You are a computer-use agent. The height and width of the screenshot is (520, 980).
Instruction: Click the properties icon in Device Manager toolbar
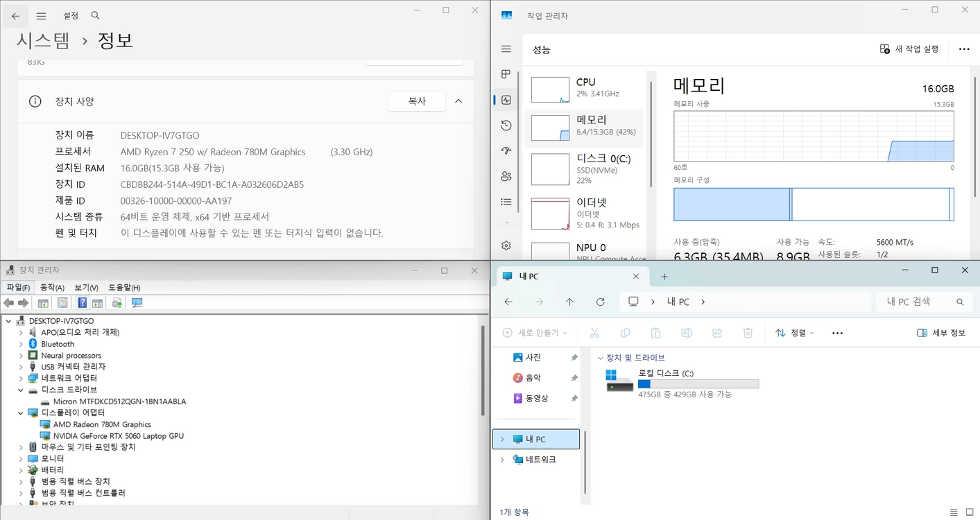[x=62, y=303]
